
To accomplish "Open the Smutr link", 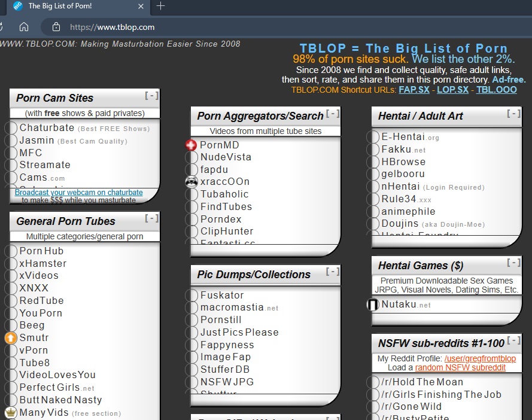I will tap(34, 338).
